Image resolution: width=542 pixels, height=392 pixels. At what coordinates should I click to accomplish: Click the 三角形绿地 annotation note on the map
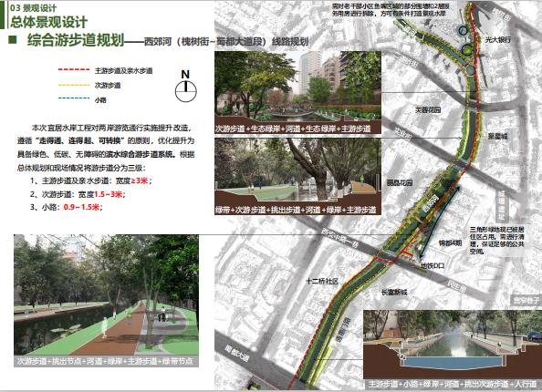[496, 241]
